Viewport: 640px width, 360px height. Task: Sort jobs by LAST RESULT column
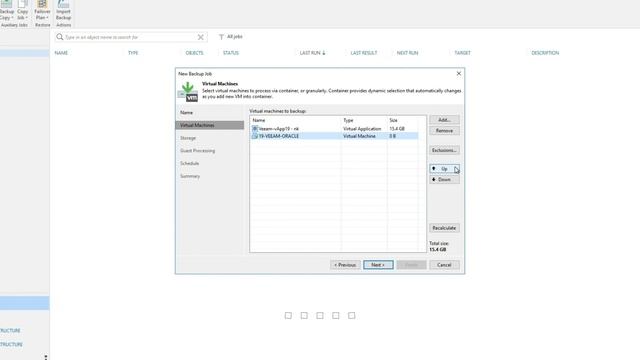364,53
